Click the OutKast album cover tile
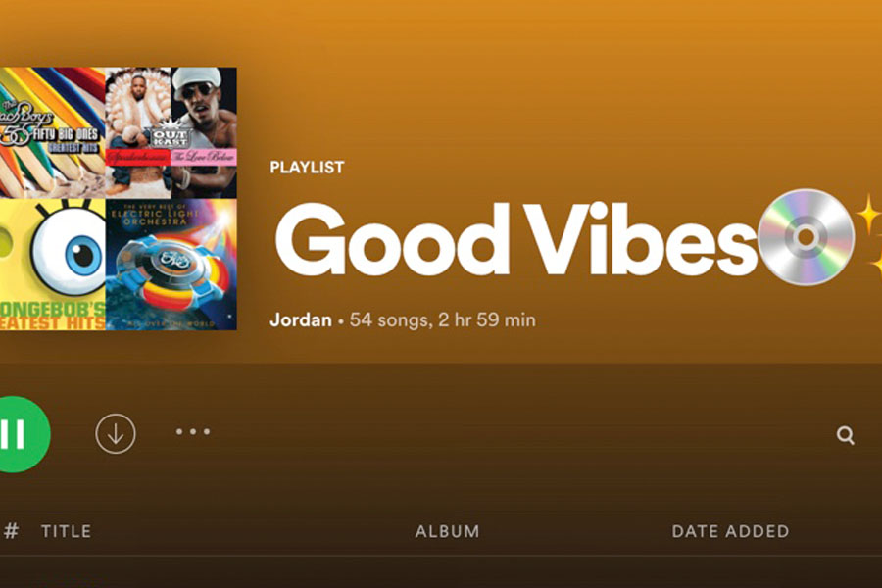This screenshot has width=882, height=588. click(x=171, y=133)
